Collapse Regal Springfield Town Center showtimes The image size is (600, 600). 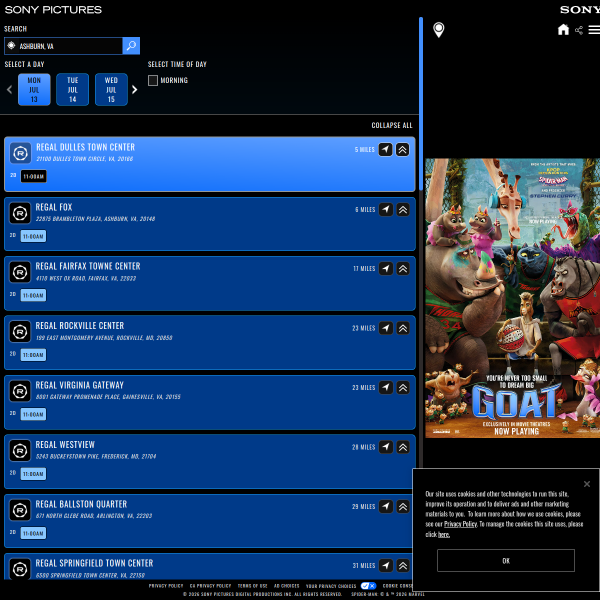point(403,565)
